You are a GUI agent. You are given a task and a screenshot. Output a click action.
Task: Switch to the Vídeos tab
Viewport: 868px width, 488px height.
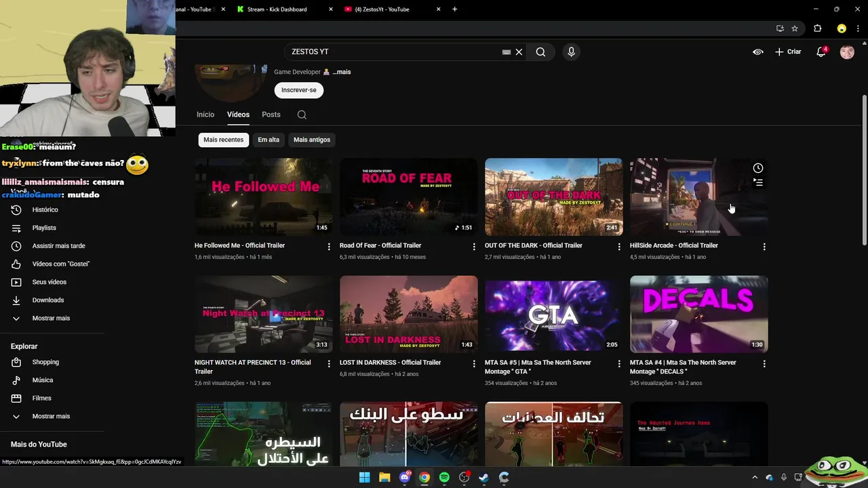coord(238,115)
